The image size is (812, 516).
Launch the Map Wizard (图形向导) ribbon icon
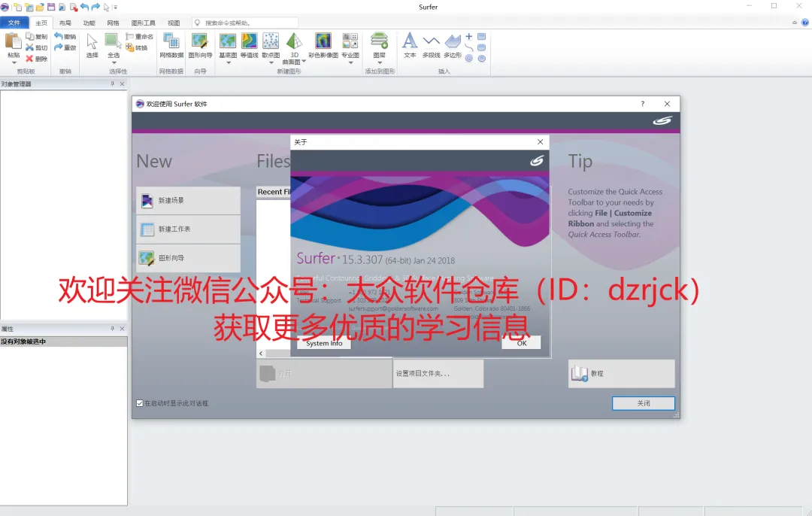pyautogui.click(x=200, y=41)
